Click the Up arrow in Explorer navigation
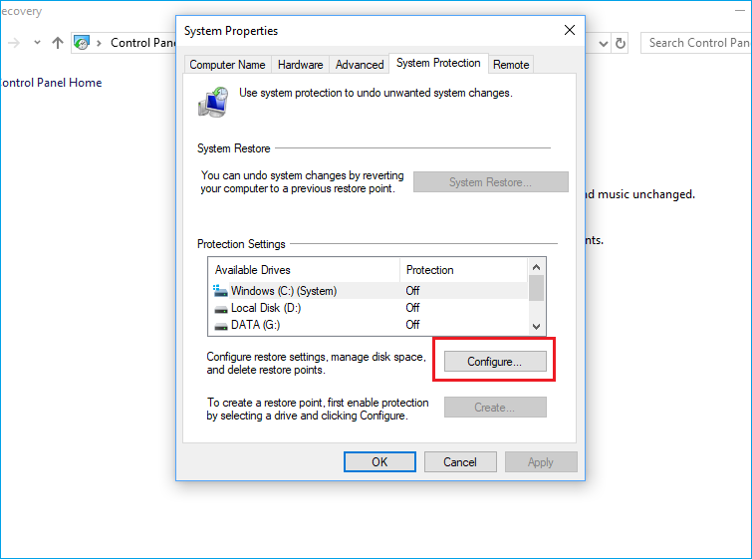This screenshot has width=752, height=560. click(x=58, y=43)
